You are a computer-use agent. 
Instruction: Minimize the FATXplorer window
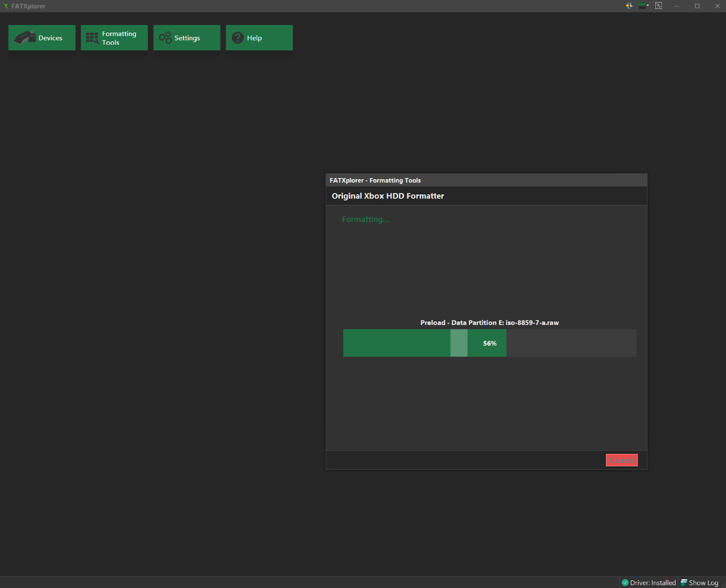(x=677, y=6)
